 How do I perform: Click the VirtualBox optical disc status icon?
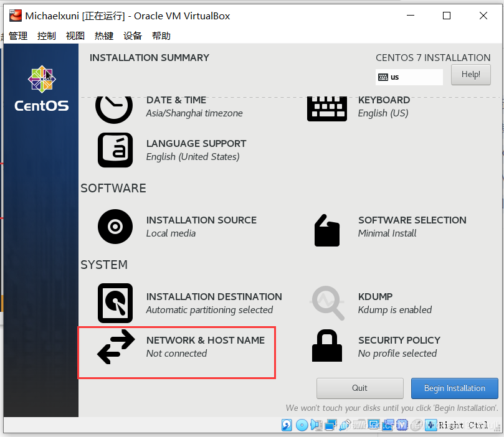pos(302,425)
